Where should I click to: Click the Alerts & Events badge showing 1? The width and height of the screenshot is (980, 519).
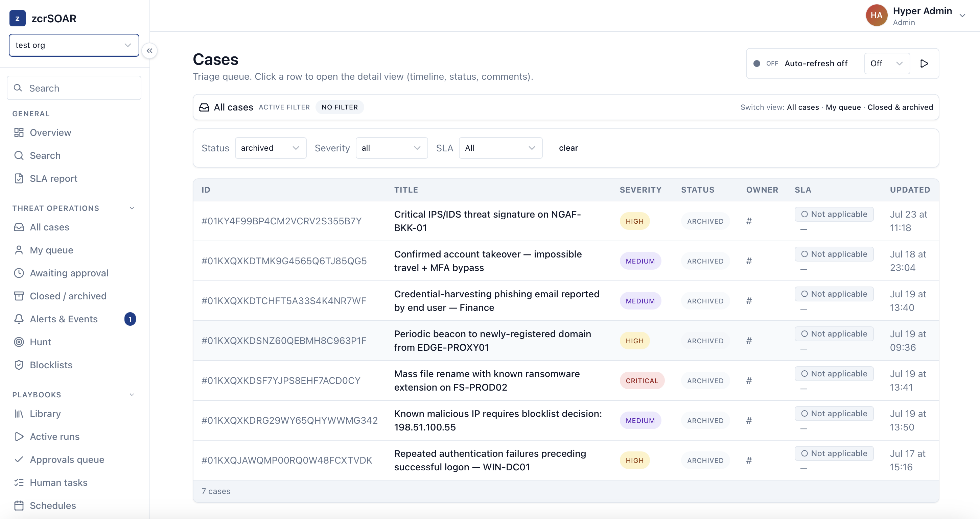click(130, 319)
